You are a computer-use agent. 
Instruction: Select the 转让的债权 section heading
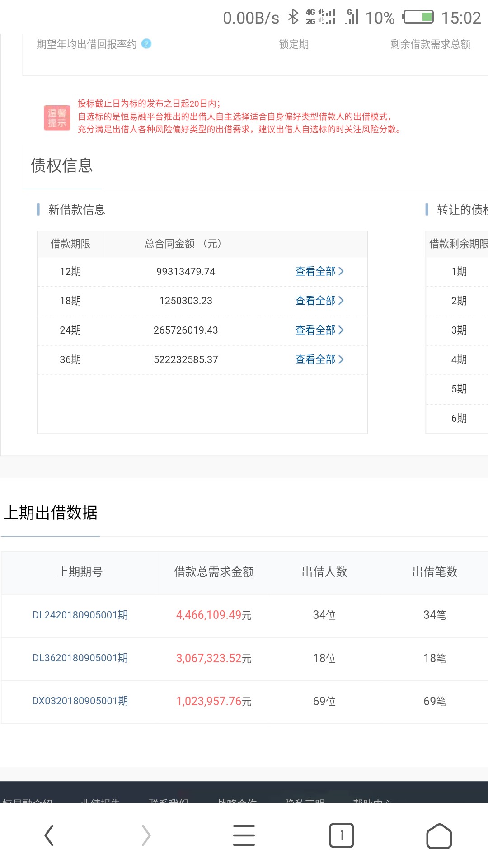click(x=461, y=210)
